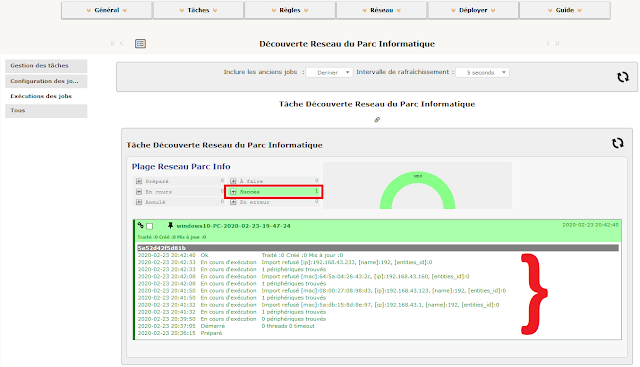640x367 pixels.
Task: Open the Déployer menu
Action: click(x=473, y=10)
